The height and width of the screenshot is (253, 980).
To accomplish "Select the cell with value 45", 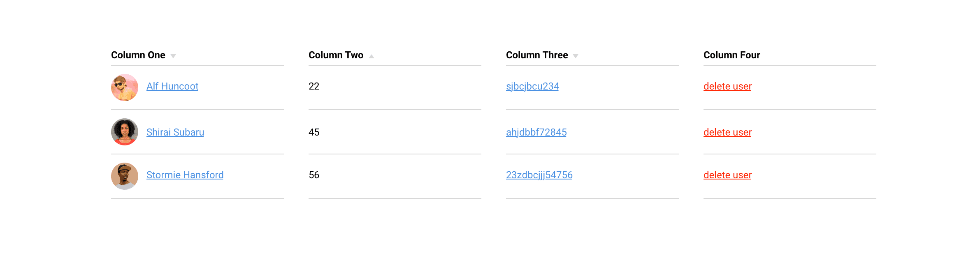I will point(314,132).
